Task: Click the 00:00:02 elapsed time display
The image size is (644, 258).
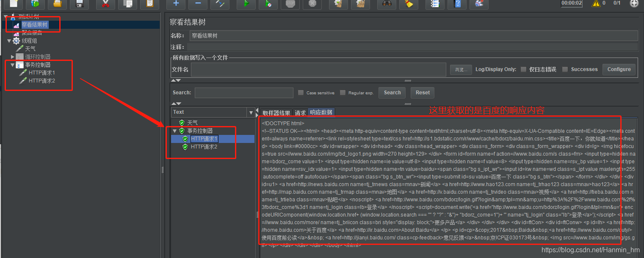Action: pos(572,3)
